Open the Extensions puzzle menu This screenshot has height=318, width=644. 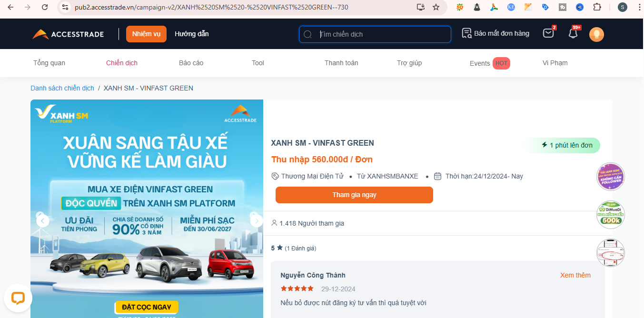tap(597, 7)
